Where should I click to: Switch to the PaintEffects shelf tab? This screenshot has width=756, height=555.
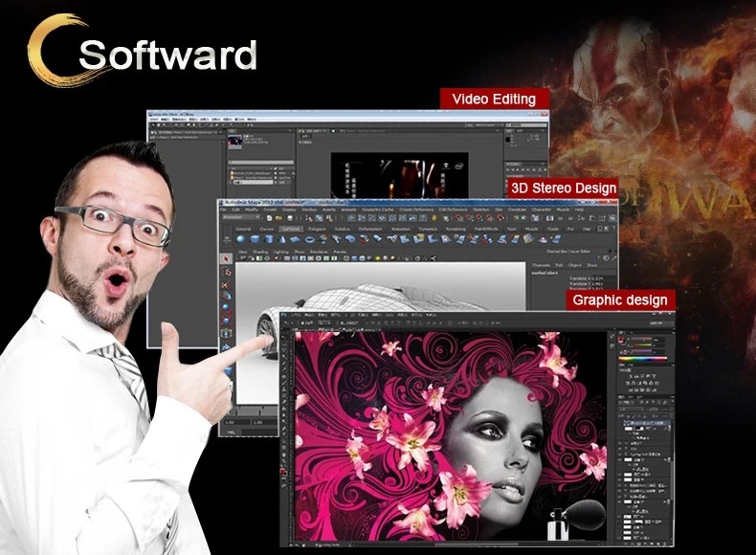[486, 229]
